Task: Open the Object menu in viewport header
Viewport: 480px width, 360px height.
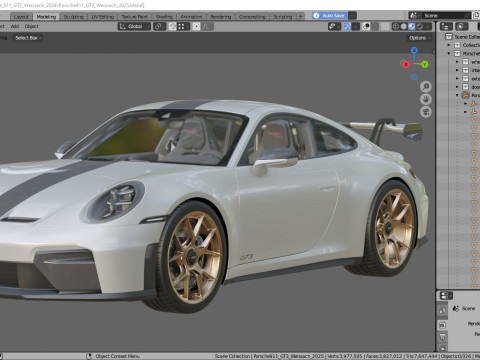Action: point(31,26)
